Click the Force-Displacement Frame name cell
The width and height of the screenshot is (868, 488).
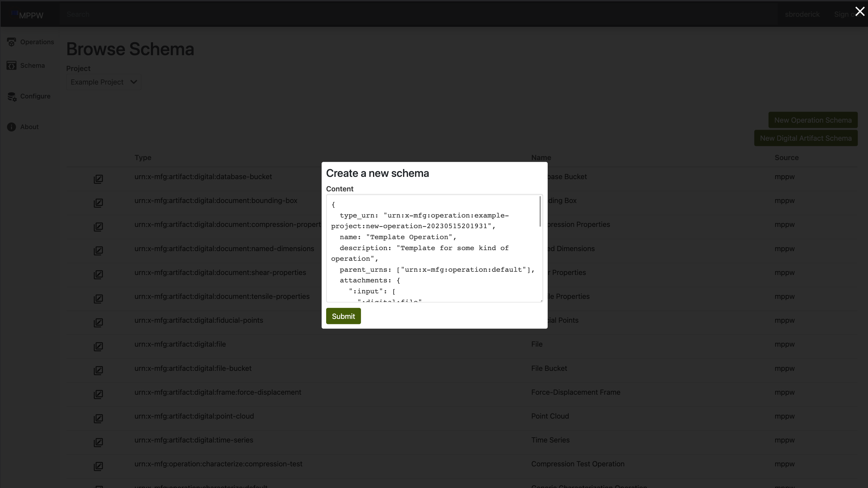[x=575, y=392]
